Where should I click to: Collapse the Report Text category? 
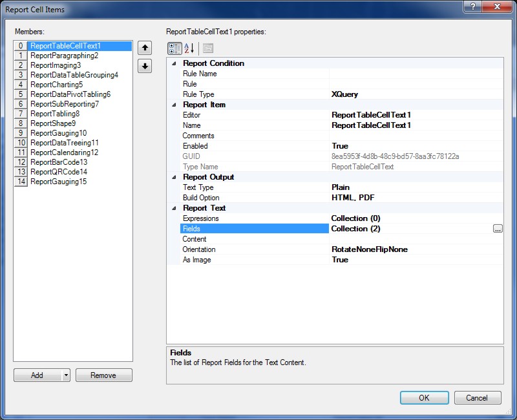(x=174, y=208)
